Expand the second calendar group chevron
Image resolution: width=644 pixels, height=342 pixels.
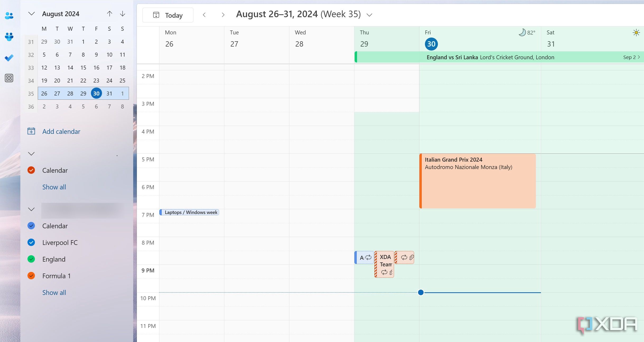click(31, 209)
